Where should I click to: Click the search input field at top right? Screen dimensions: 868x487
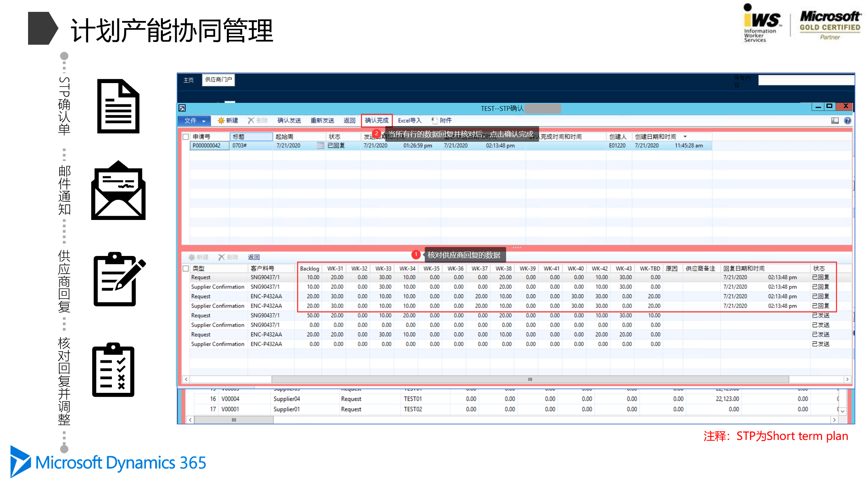click(x=806, y=80)
